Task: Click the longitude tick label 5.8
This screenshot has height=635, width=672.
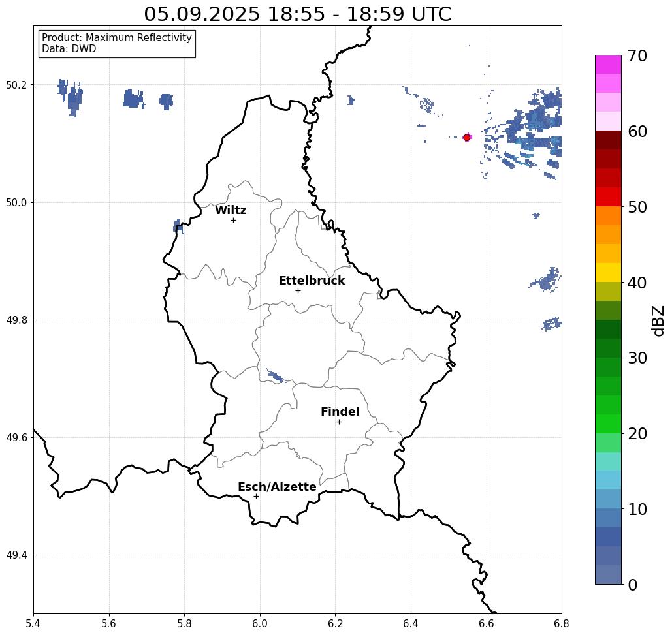Action: point(184,623)
